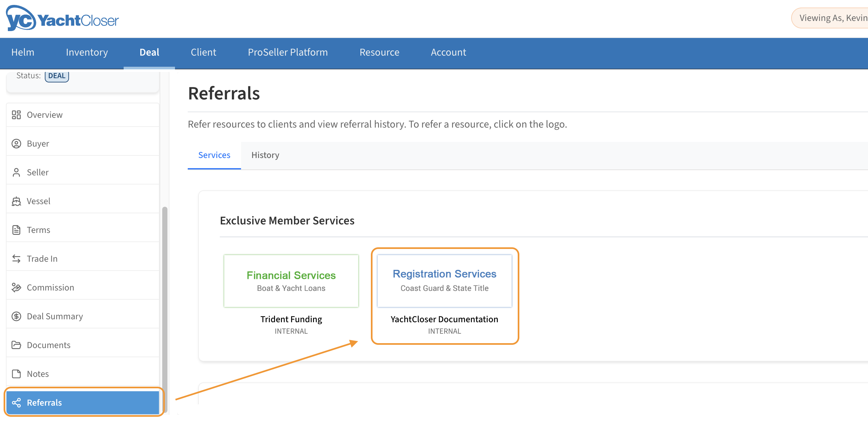Open the Notes sidebar item
This screenshot has width=868, height=422.
(38, 374)
